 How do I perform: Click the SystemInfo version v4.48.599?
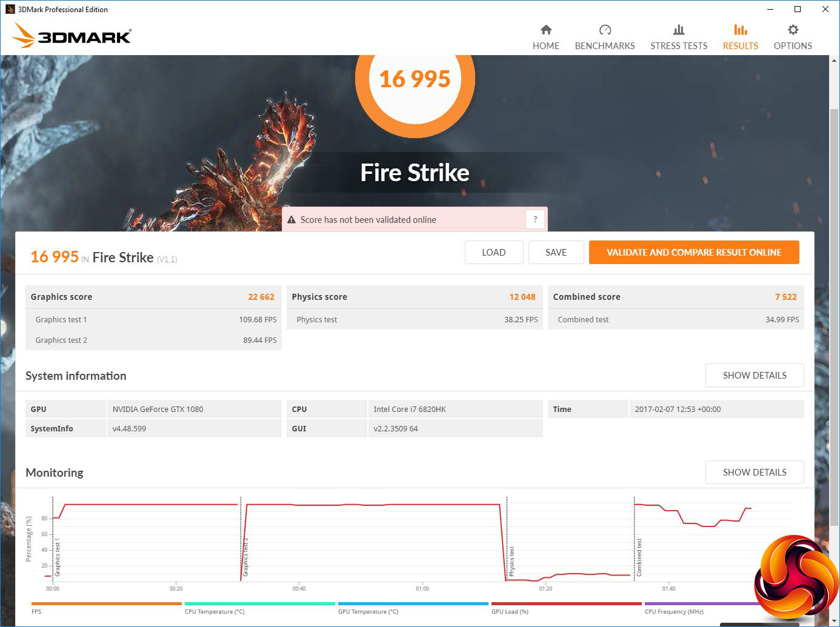129,429
